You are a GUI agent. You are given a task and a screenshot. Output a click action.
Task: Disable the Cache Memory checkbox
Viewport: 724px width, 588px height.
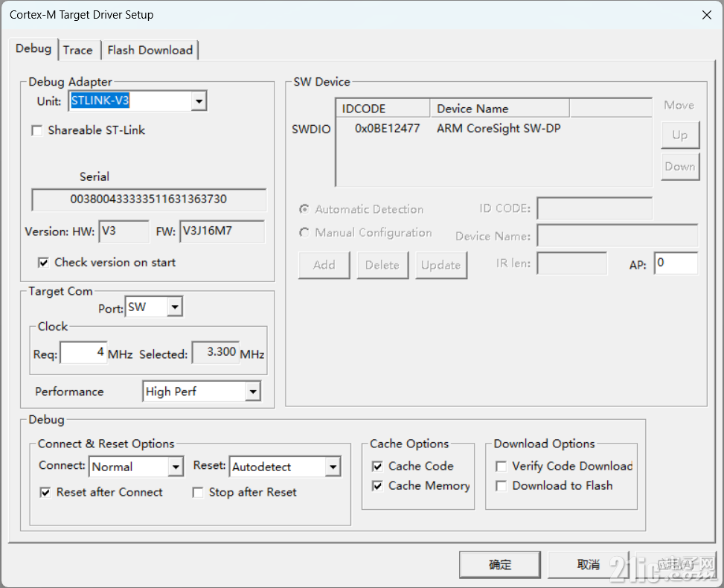(377, 486)
